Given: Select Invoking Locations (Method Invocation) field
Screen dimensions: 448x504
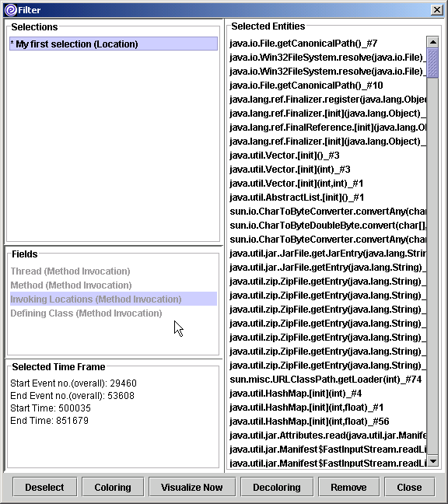Looking at the screenshot, I should (x=114, y=299).
